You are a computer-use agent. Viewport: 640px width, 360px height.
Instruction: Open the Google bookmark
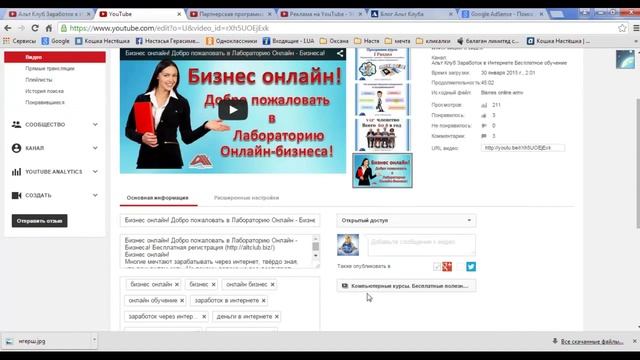click(56, 41)
